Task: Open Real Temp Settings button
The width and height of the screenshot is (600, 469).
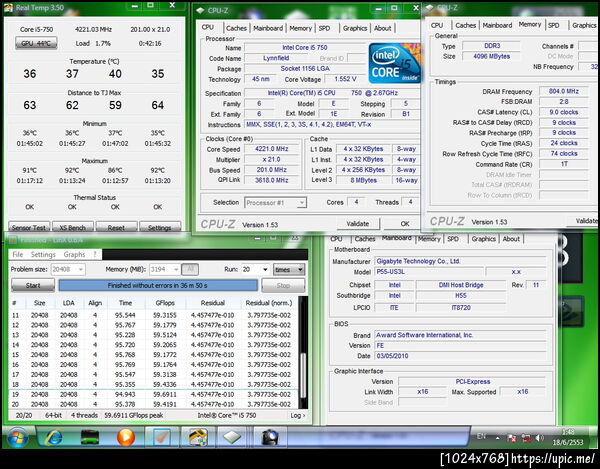Action: click(160, 228)
